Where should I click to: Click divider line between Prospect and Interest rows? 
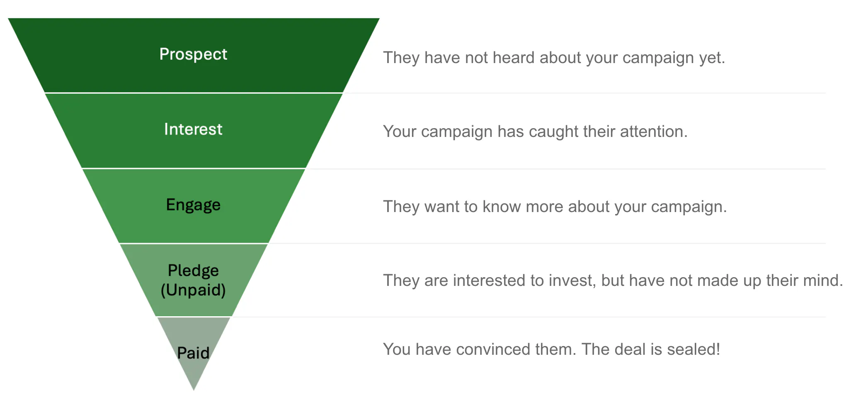click(584, 93)
